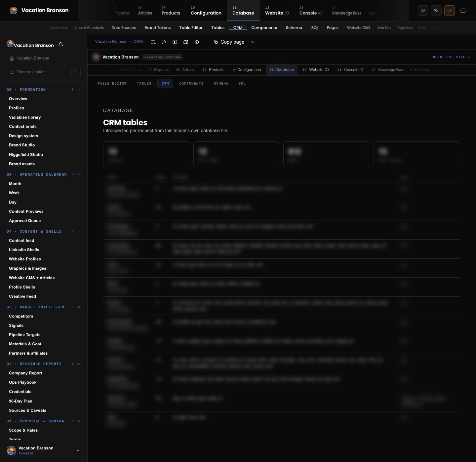Toggle the light/dark theme sun button
The image size is (476, 462).
(x=423, y=11)
